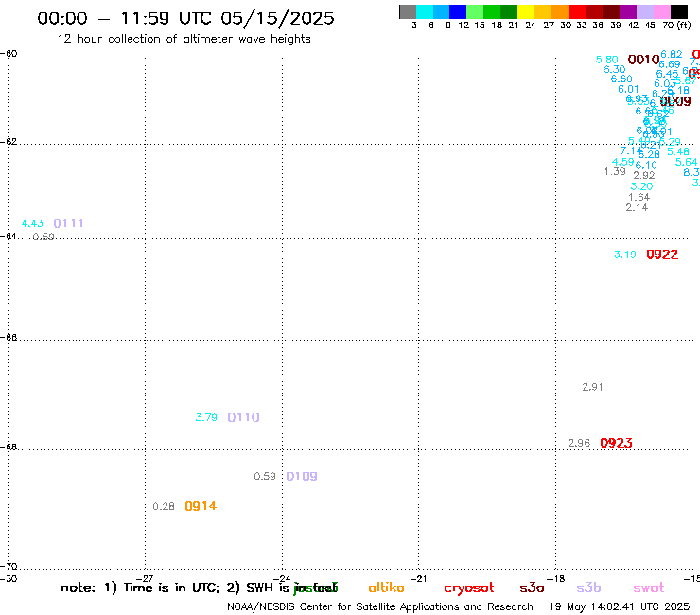Click the red cryosat time label '0923'
Image resolution: width=700 pixels, height=615 pixels.
pyautogui.click(x=616, y=443)
